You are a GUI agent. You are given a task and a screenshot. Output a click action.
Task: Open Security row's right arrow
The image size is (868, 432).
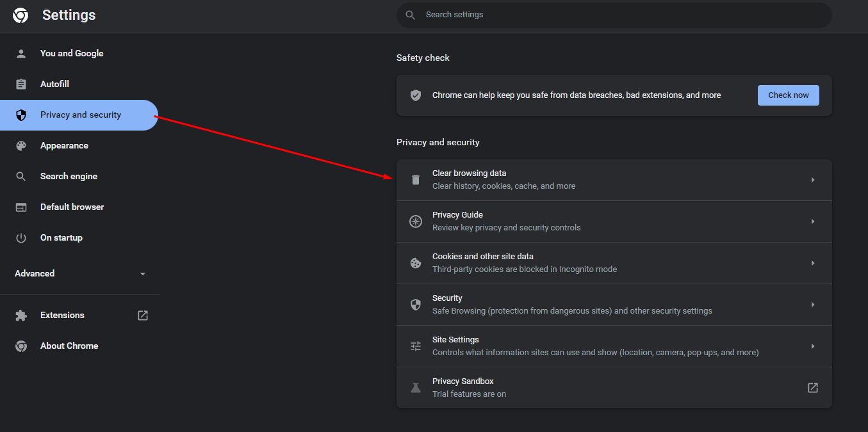(813, 305)
